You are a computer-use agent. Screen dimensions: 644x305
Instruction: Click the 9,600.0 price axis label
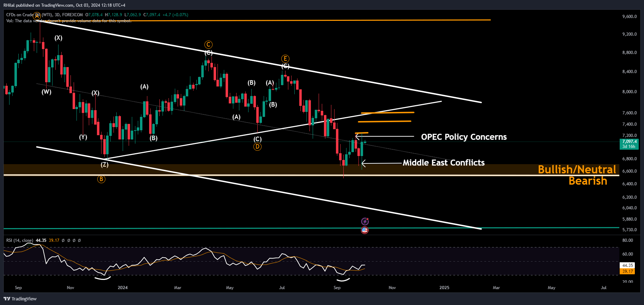[x=630, y=17]
